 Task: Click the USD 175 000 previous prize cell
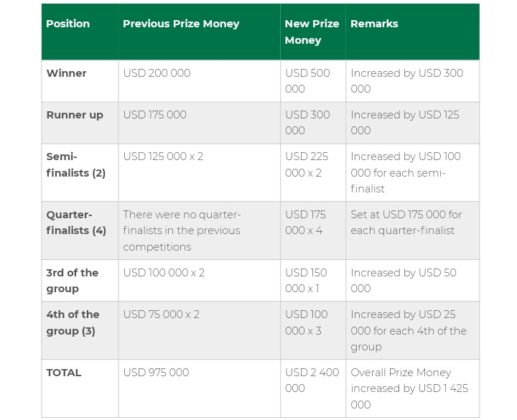pyautogui.click(x=155, y=115)
